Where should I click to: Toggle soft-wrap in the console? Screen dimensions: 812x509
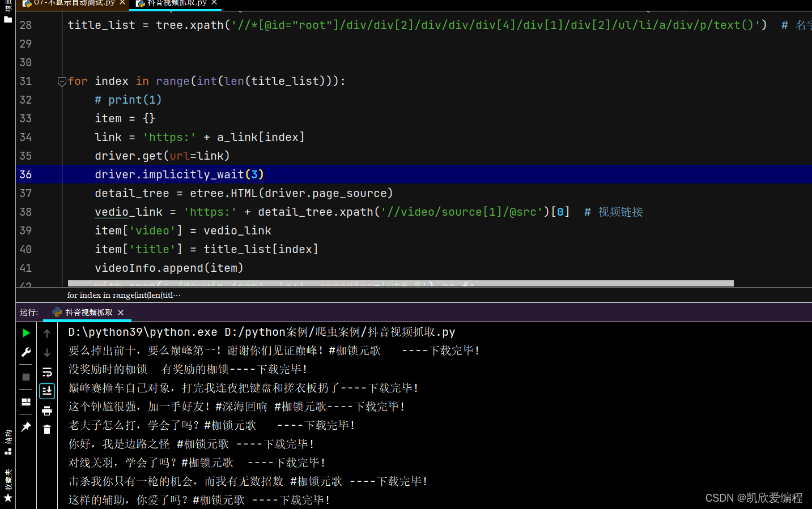pos(47,372)
